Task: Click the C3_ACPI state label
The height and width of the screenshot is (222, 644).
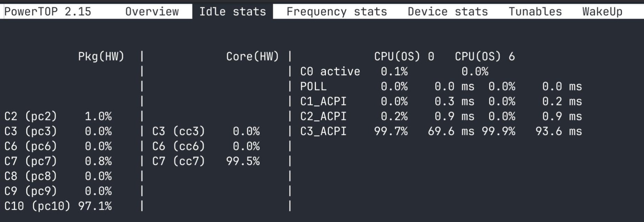Action: (x=323, y=131)
